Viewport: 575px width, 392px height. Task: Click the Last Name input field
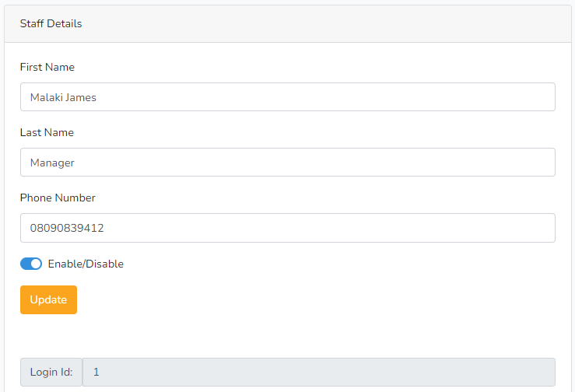point(287,163)
